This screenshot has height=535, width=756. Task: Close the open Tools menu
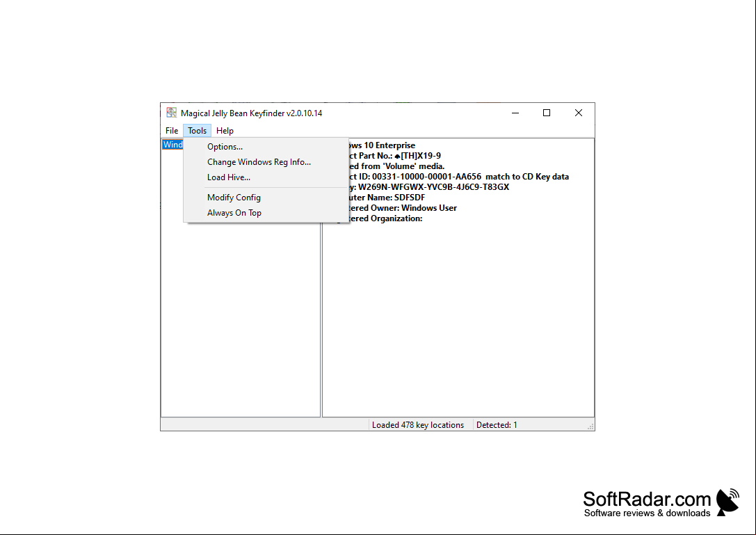point(198,131)
